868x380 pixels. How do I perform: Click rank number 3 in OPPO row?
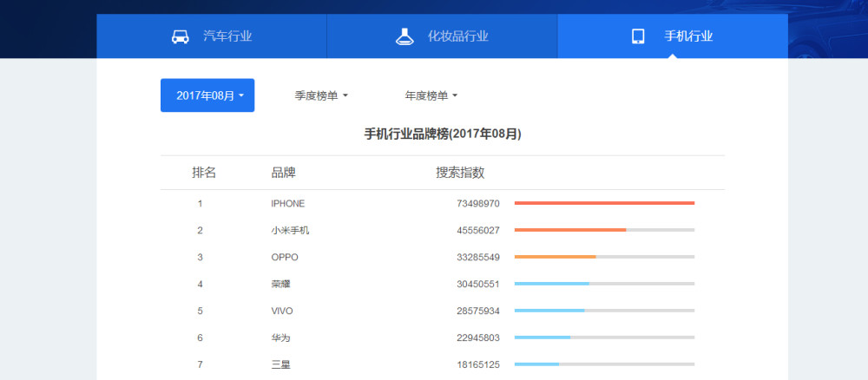(x=200, y=257)
